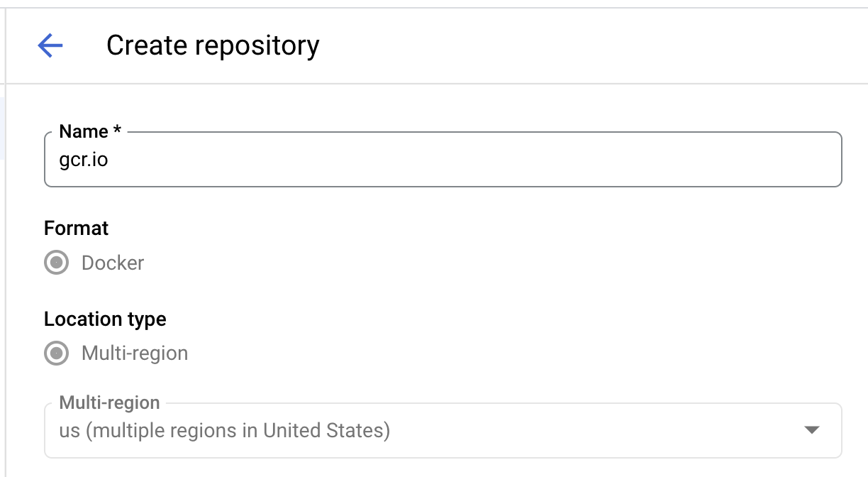This screenshot has height=477, width=868.
Task: Click the Format section label
Action: pos(76,229)
